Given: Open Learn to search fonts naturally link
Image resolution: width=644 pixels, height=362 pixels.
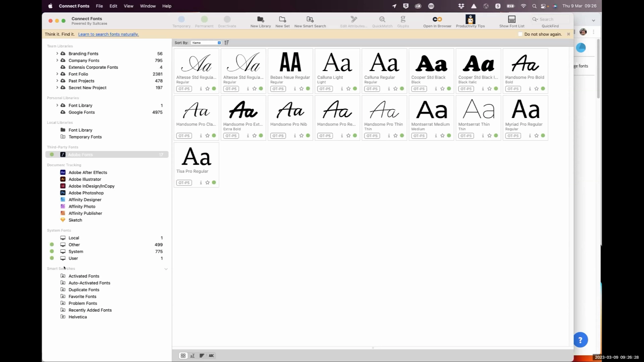Looking at the screenshot, I should pyautogui.click(x=108, y=34).
